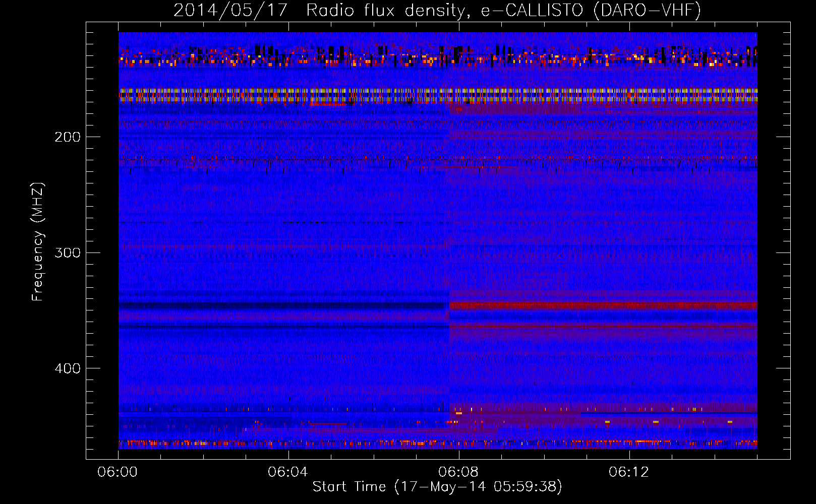
Task: Click the 300 frequency tick label
Action: pos(68,253)
